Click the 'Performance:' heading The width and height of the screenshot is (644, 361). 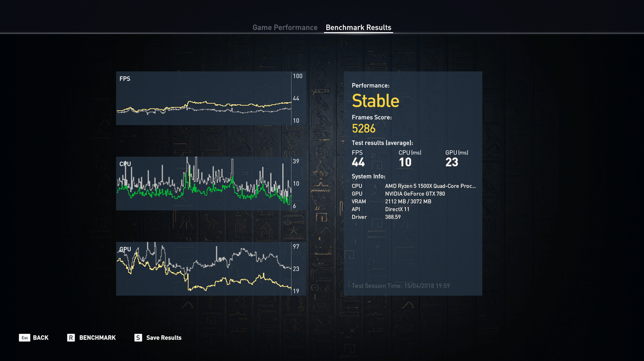(370, 86)
